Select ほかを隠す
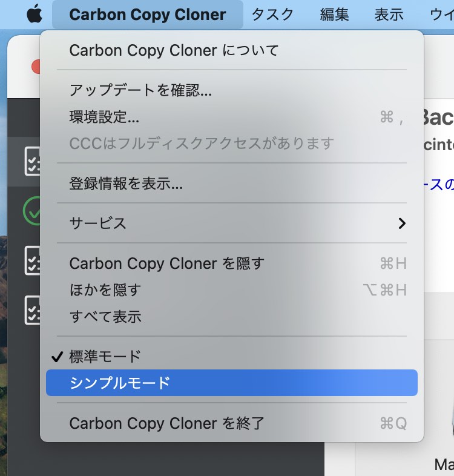 (232, 290)
